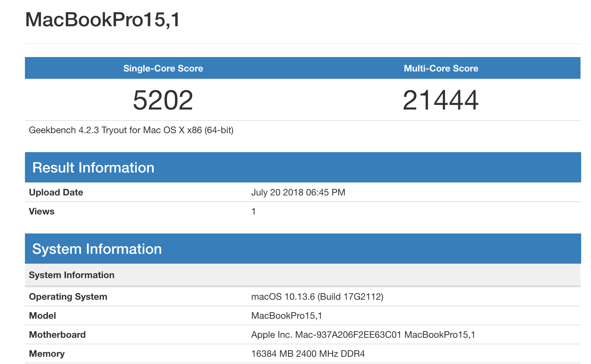Viewport: 591px width, 364px height.
Task: Select the MacBookPro15,1 model value in table
Action: tap(287, 316)
